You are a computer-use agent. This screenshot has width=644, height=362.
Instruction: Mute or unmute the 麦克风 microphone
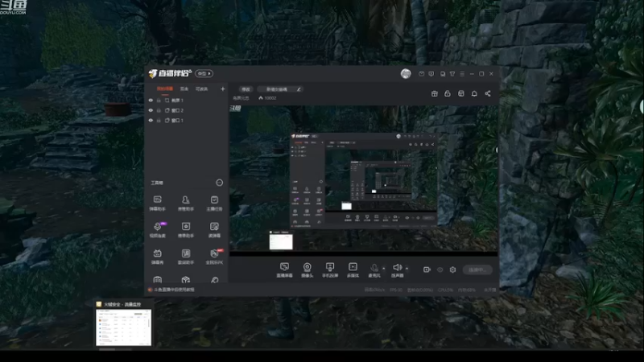374,270
